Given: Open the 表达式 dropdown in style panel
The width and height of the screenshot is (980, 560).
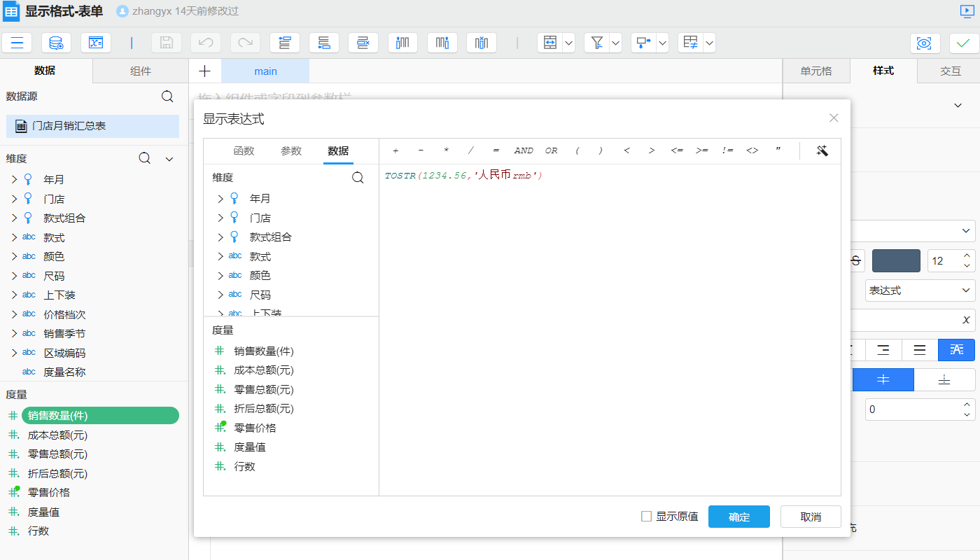Looking at the screenshot, I should point(920,290).
